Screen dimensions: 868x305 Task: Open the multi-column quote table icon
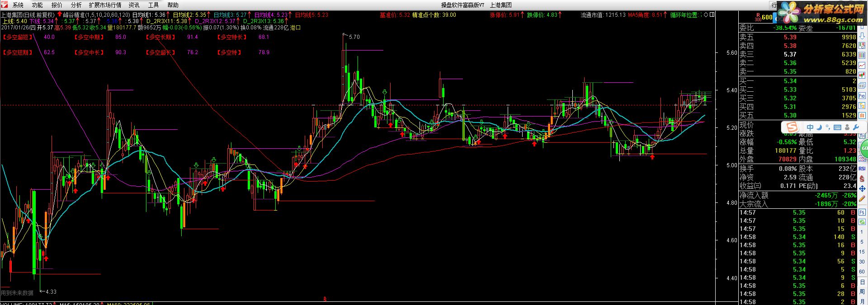click(862, 55)
